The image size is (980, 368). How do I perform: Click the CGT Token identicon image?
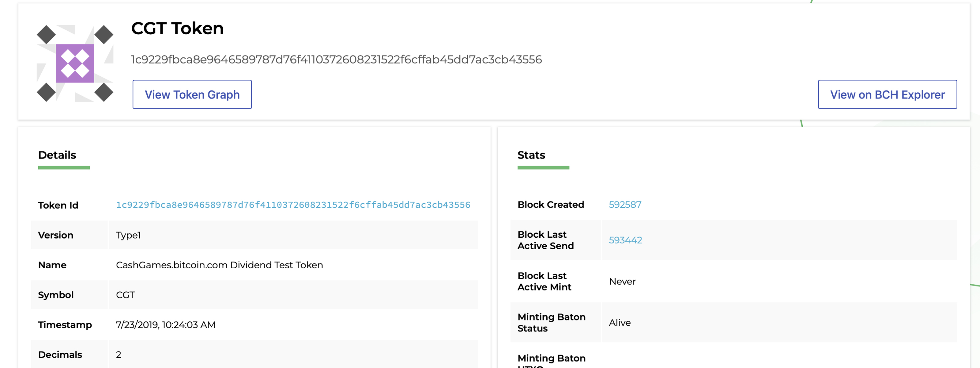75,63
